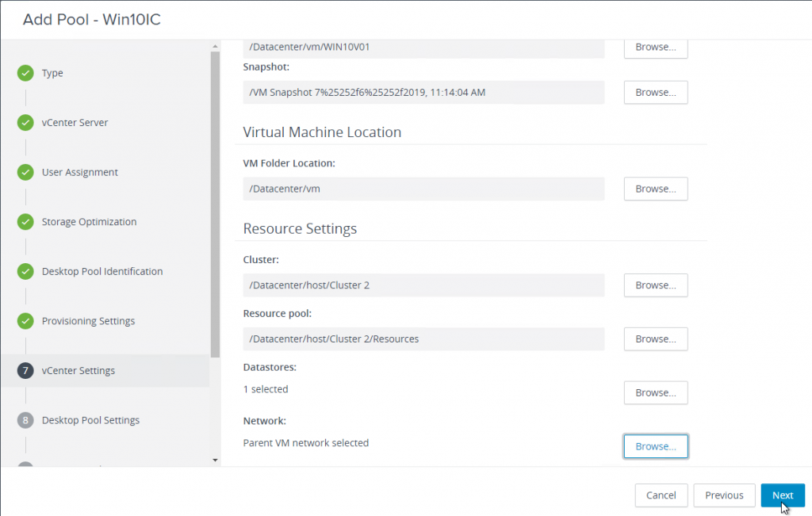This screenshot has width=812, height=516.
Task: Browse available Networks for the pool
Action: click(x=655, y=445)
